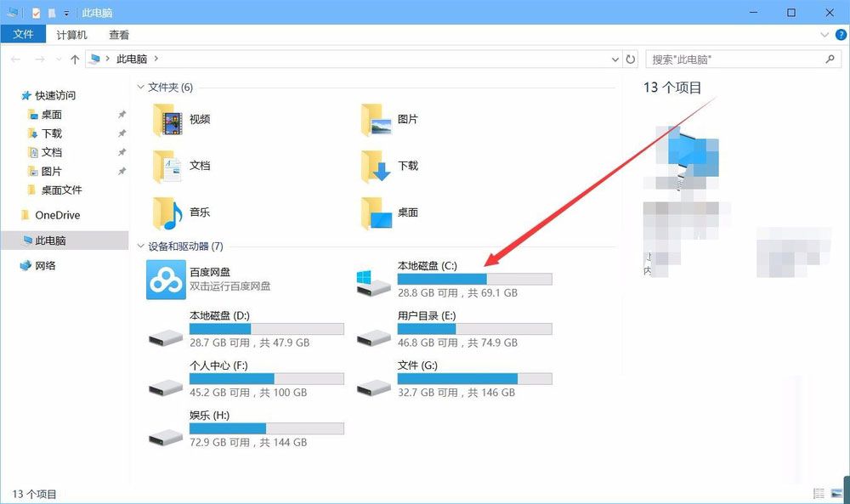Viewport: 850px width, 504px height.
Task: Select the 个人中心 (F:) drive icon
Action: (x=166, y=387)
